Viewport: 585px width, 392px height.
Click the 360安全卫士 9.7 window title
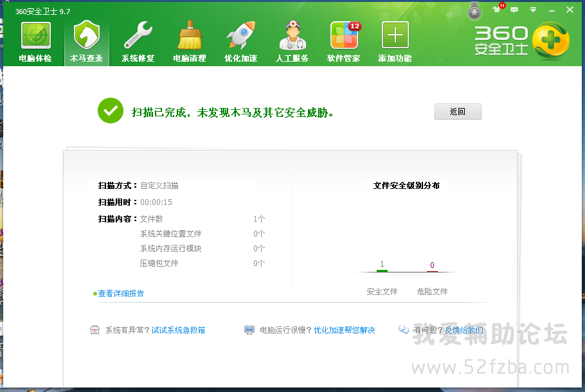[x=42, y=12]
